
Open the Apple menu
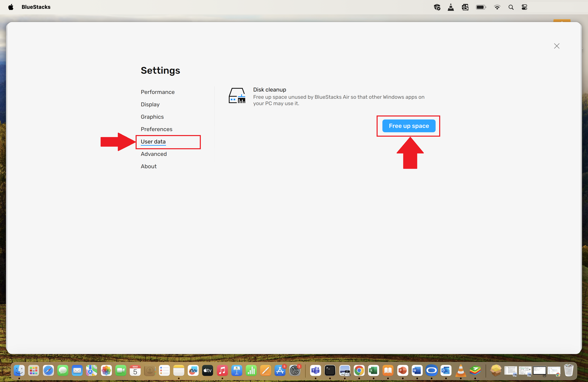[11, 7]
